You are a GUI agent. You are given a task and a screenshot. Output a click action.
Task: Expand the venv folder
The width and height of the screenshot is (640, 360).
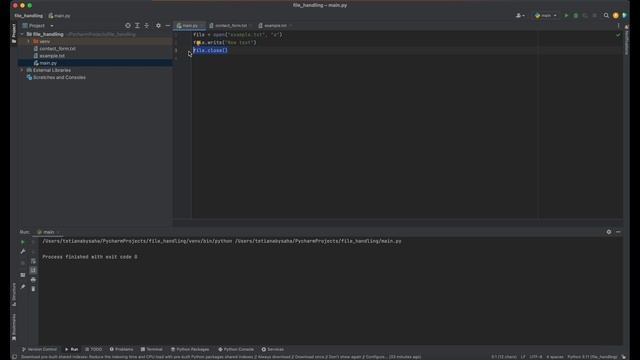[x=29, y=42]
